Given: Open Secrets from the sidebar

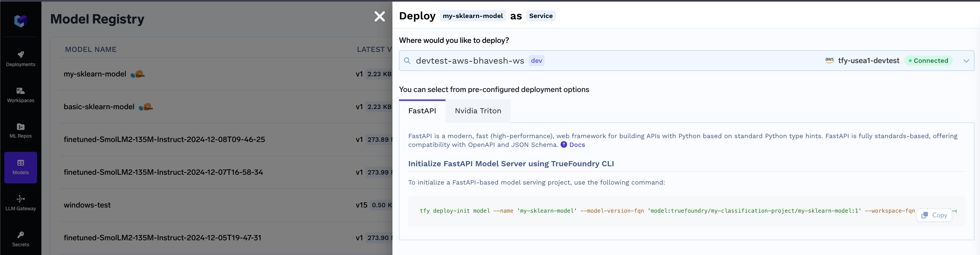Looking at the screenshot, I should coord(20,239).
